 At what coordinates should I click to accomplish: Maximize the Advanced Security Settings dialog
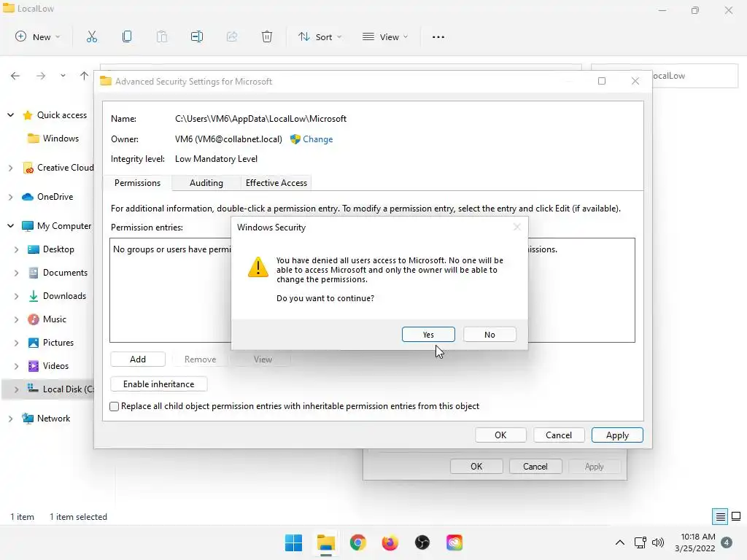(x=602, y=82)
